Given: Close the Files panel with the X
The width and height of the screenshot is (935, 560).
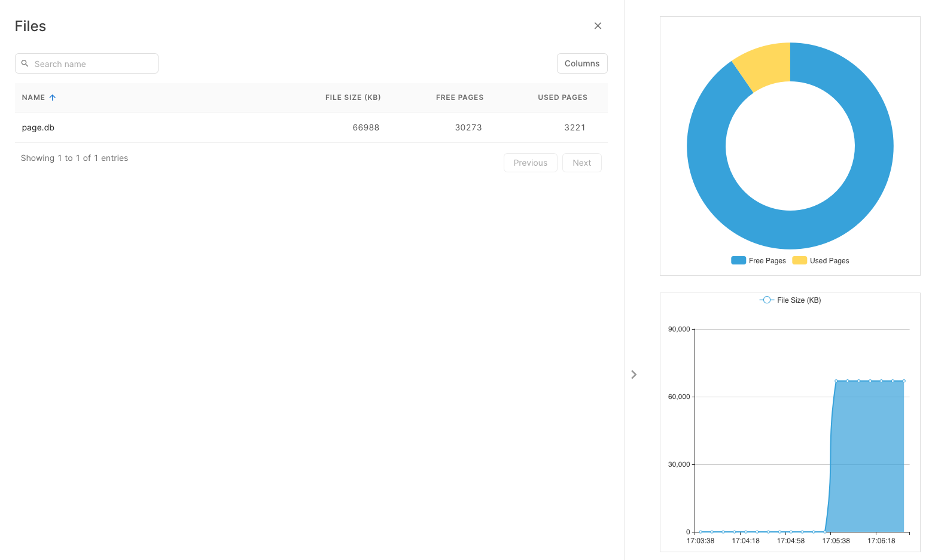Looking at the screenshot, I should pyautogui.click(x=598, y=26).
